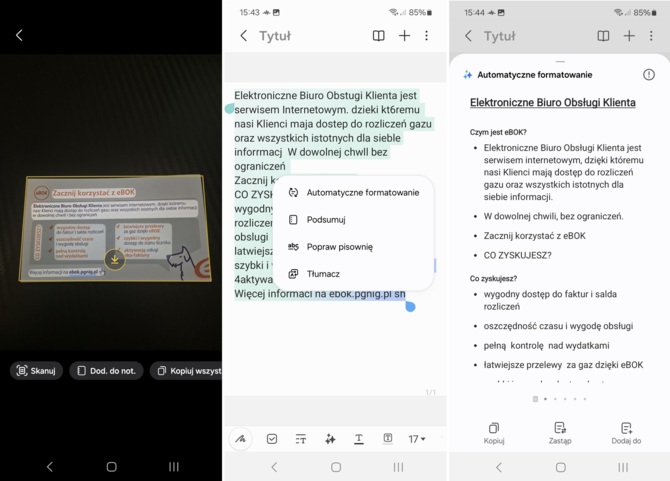670x481 pixels.
Task: Tap bullet 'Zacznij korzystać z eBOK'
Action: click(534, 236)
